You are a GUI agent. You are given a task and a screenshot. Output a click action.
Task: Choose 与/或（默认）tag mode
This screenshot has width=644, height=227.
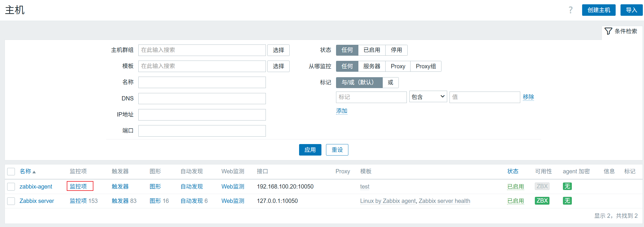click(359, 82)
